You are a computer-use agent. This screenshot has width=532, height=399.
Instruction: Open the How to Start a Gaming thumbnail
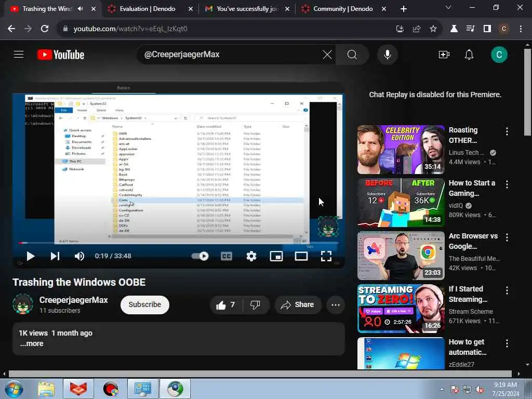click(x=401, y=203)
